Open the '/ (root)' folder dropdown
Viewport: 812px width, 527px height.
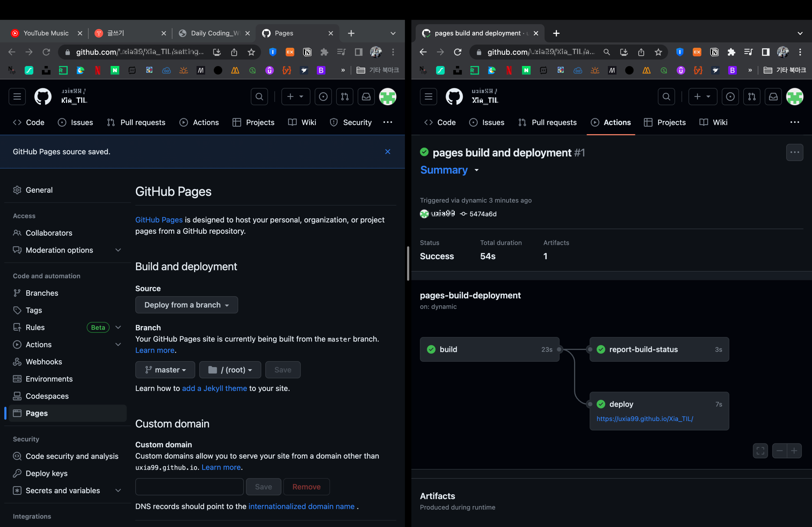click(230, 370)
